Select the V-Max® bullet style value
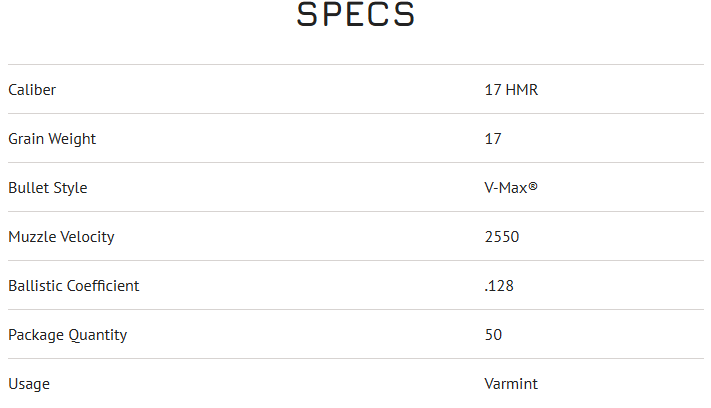The image size is (711, 408). [511, 188]
